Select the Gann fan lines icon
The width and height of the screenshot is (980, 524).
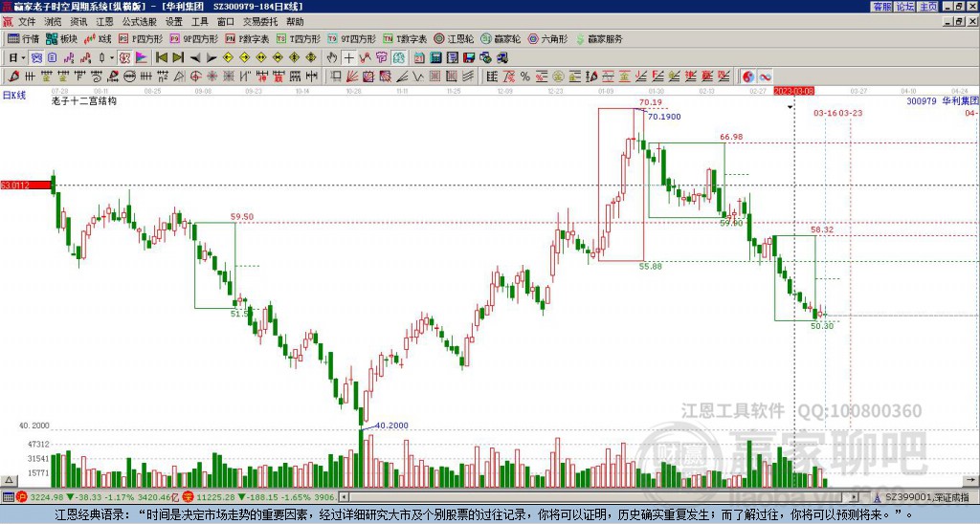(x=352, y=76)
